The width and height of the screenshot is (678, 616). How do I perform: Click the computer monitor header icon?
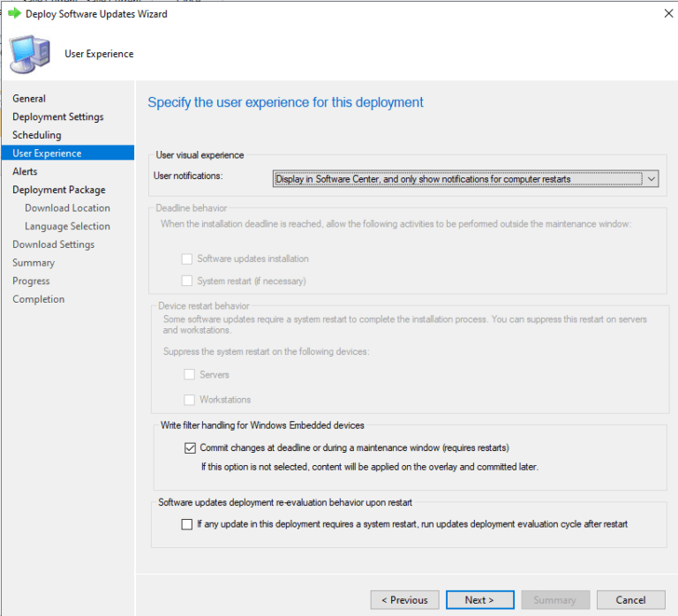click(30, 54)
